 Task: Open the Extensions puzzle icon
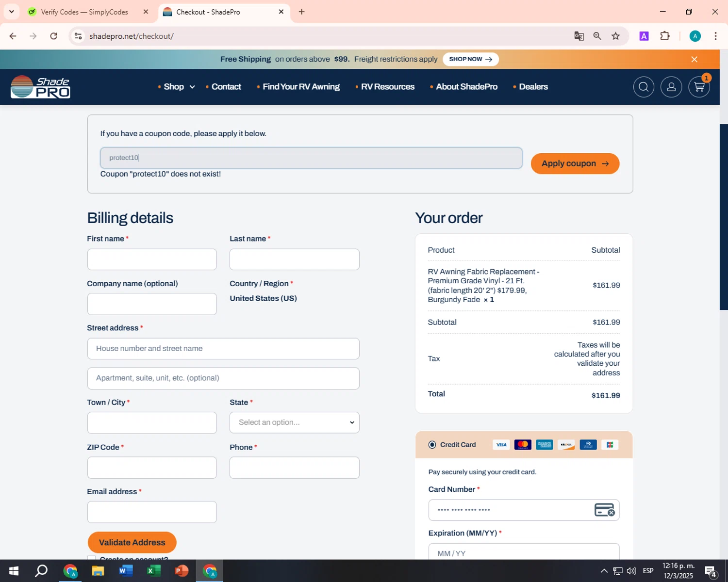click(x=665, y=36)
